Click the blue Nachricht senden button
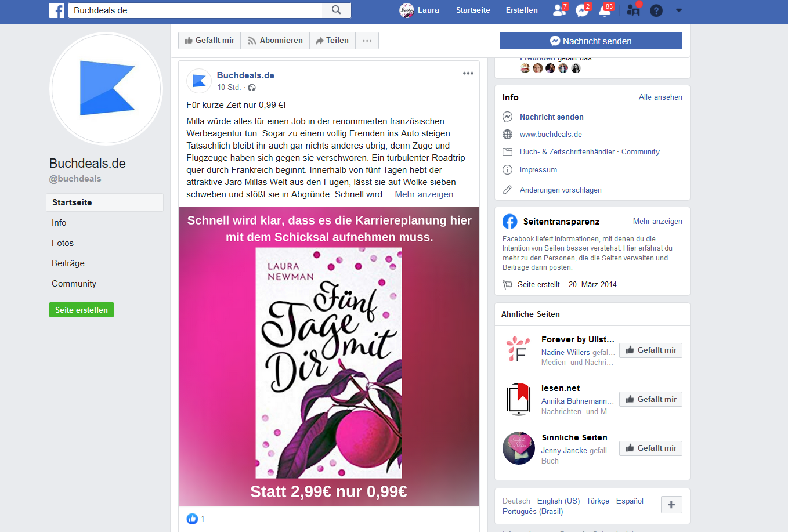The width and height of the screenshot is (788, 532). tap(591, 41)
